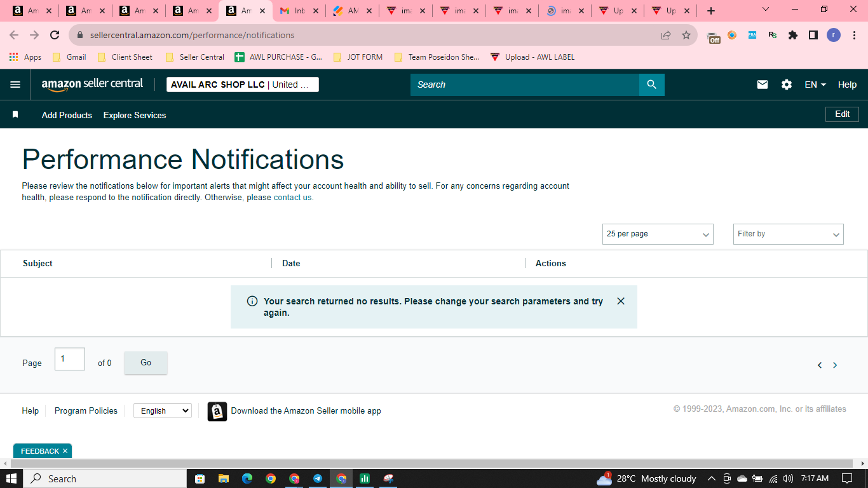Go to the next page arrow
The height and width of the screenshot is (488, 868).
pyautogui.click(x=835, y=365)
